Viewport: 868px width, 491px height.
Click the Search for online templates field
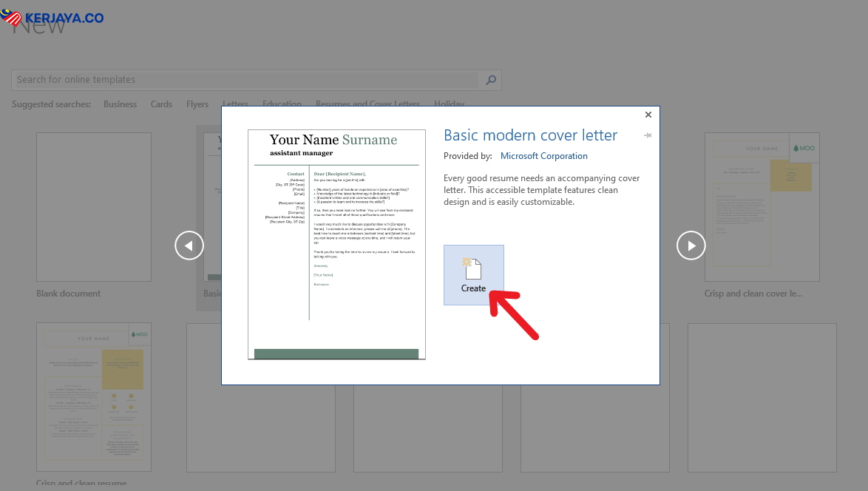click(x=245, y=80)
